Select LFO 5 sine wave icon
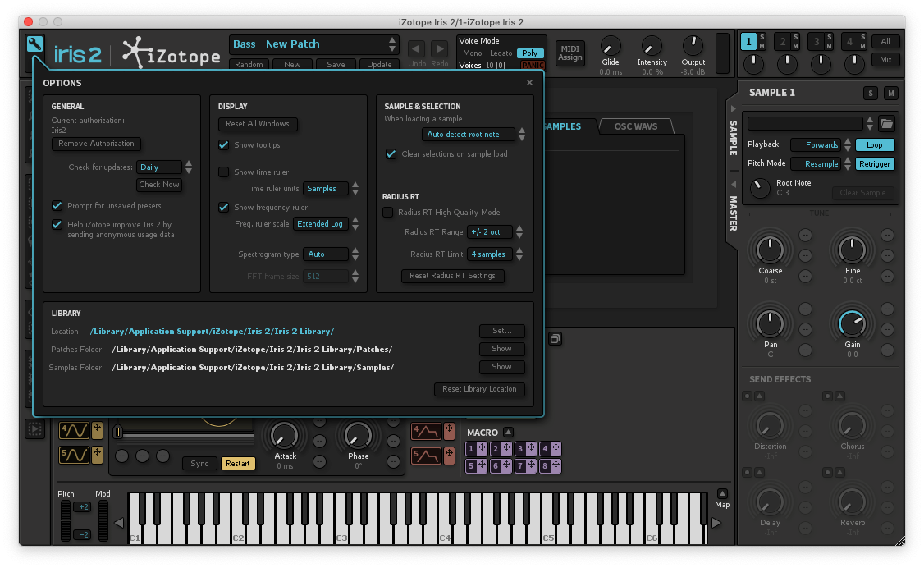The image size is (924, 568). tap(74, 455)
